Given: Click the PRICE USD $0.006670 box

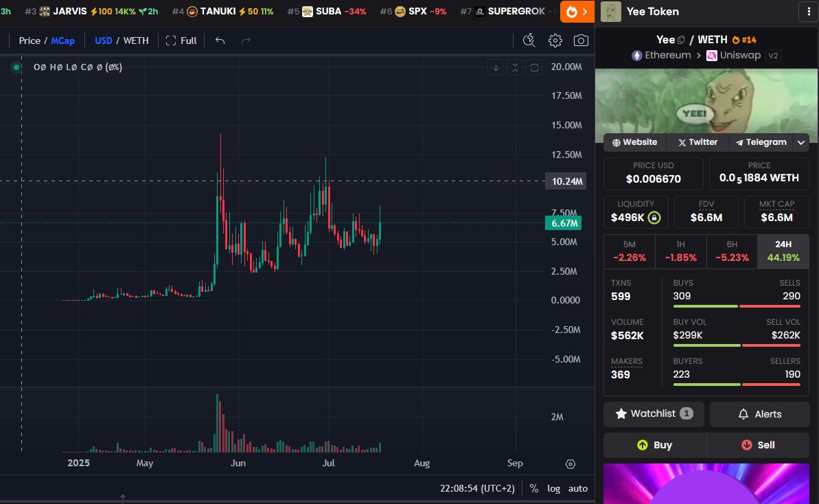Looking at the screenshot, I should pos(654,174).
